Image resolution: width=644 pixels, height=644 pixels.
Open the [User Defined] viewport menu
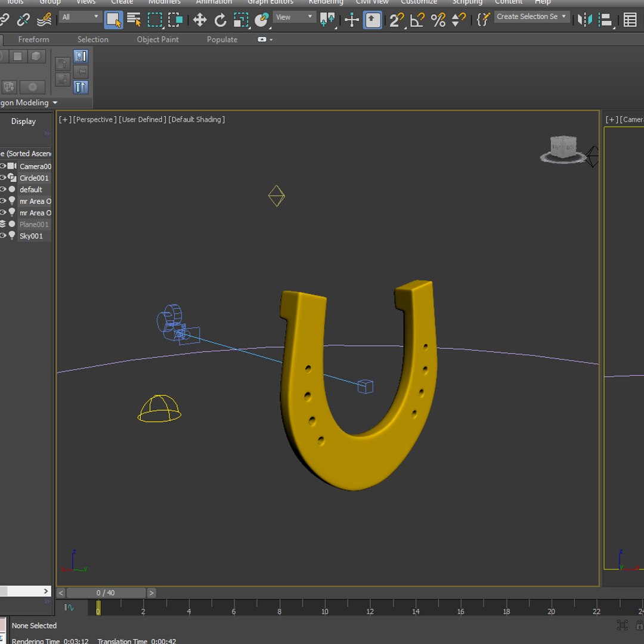[x=143, y=119]
